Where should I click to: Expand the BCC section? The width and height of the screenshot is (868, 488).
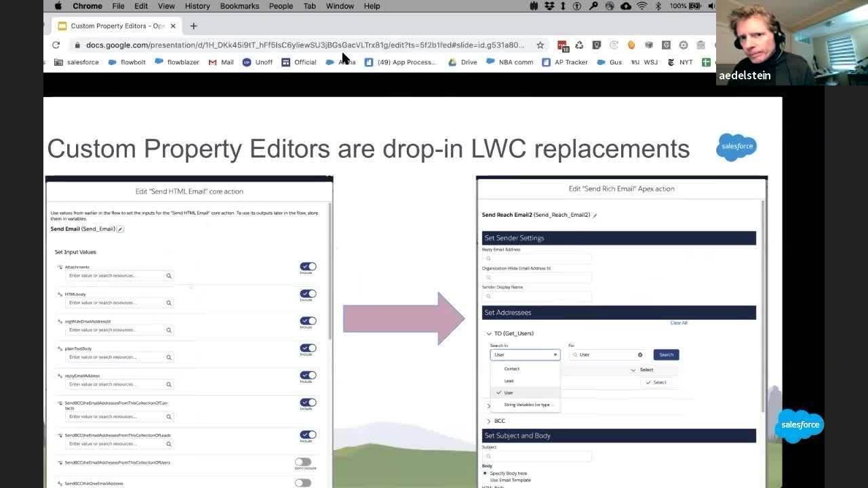point(489,421)
